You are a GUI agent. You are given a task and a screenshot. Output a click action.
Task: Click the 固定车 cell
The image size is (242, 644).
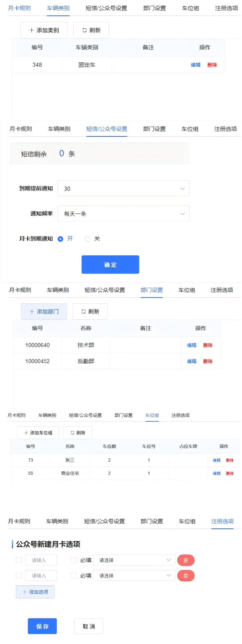click(x=87, y=65)
